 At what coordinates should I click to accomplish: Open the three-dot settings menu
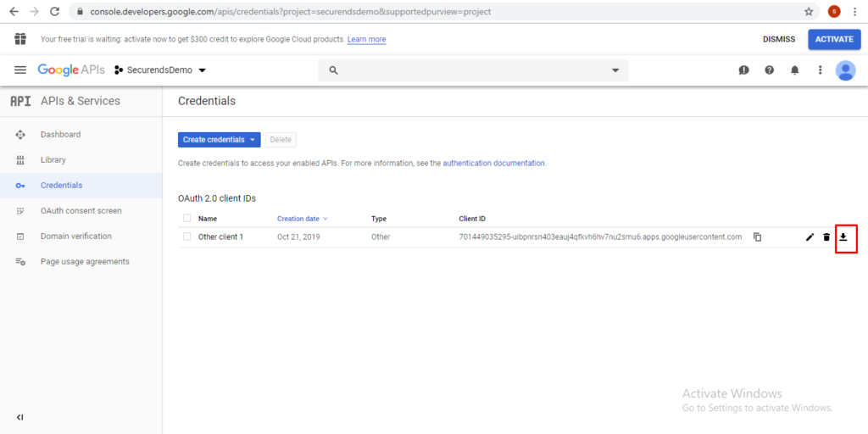(x=821, y=70)
